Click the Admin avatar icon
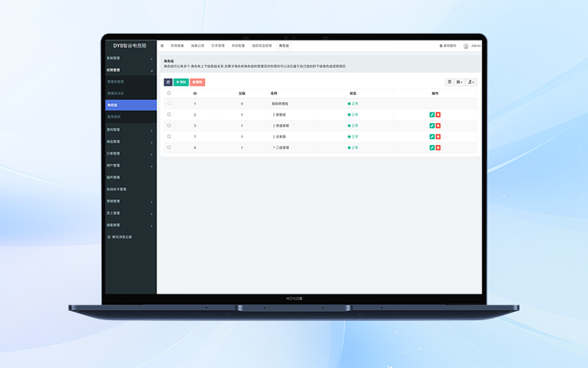Viewport: 588px width, 368px height. pyautogui.click(x=466, y=46)
